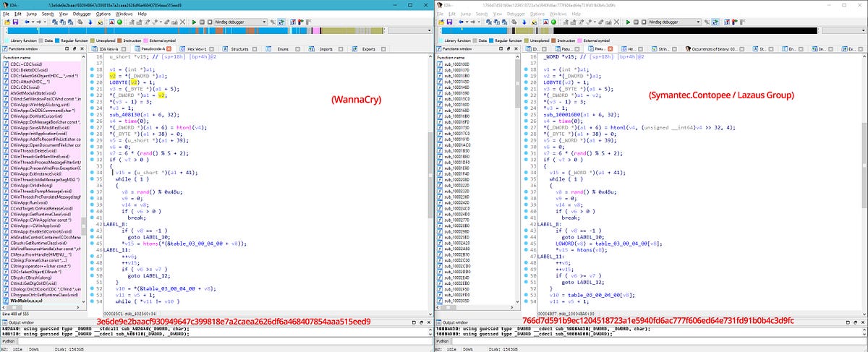Switch to Imports tab in left window
Screen dimensions: 868x352
(326, 49)
